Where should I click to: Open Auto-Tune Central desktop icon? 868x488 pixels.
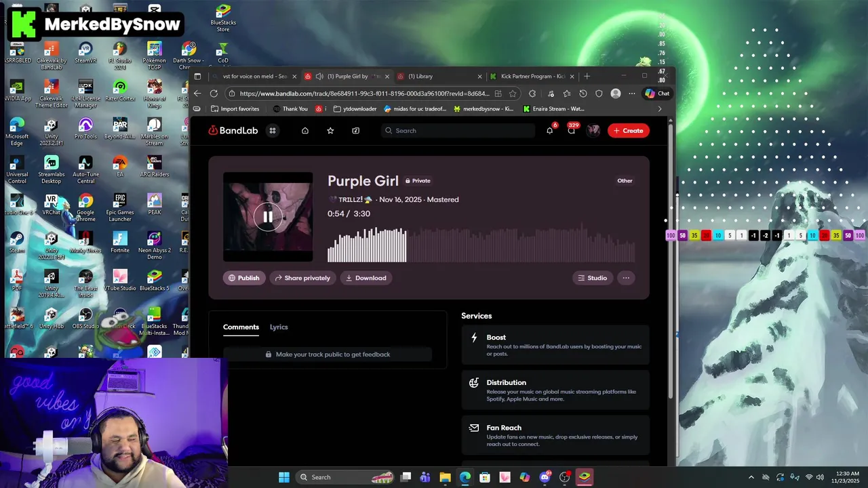click(x=85, y=170)
